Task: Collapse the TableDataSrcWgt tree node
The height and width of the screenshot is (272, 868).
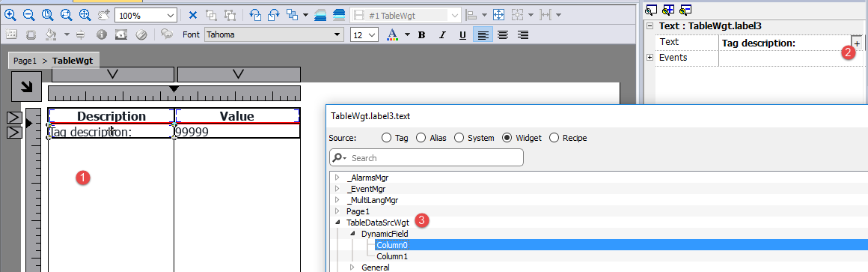Action: pyautogui.click(x=337, y=223)
